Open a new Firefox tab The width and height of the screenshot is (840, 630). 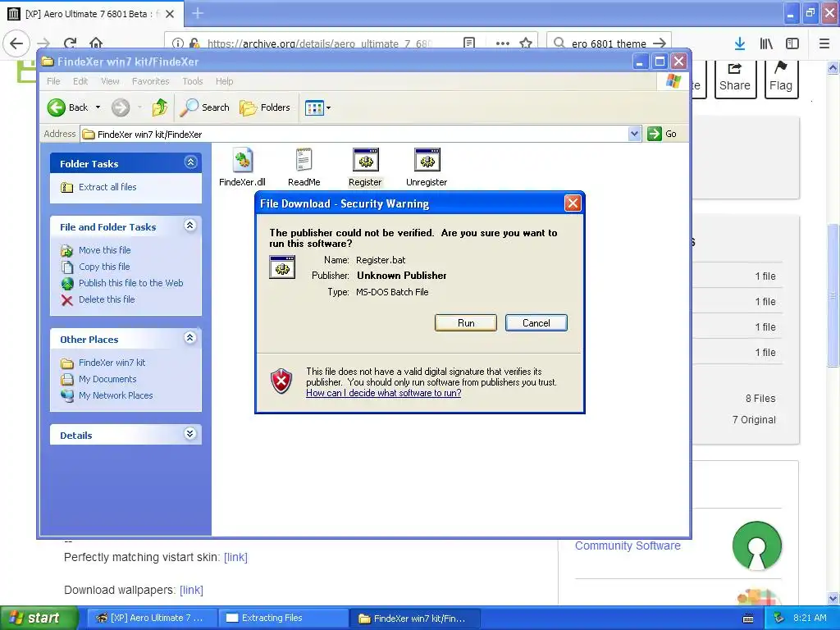pos(198,13)
